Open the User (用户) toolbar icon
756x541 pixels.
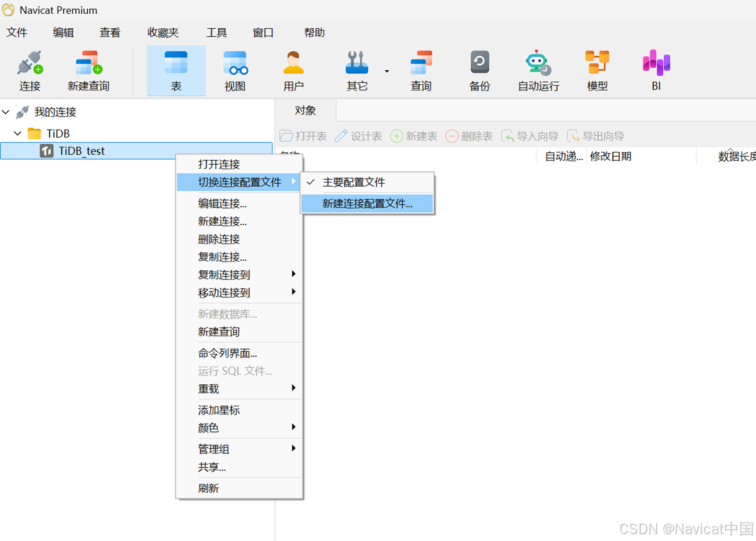pyautogui.click(x=293, y=63)
